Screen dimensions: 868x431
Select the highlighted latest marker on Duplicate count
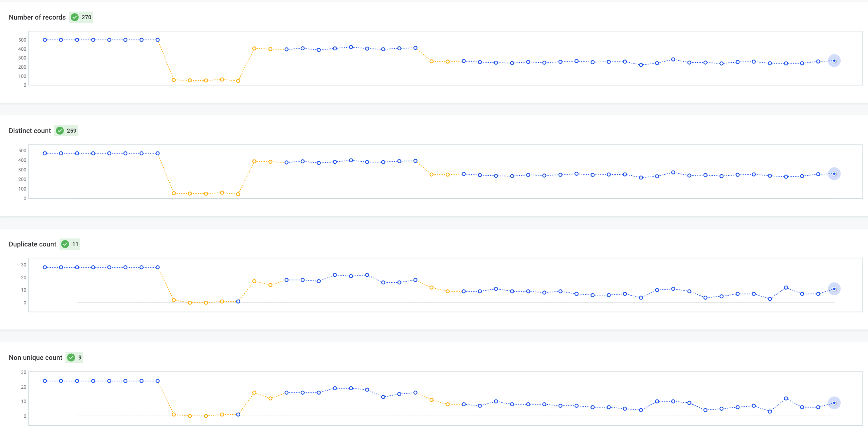834,288
